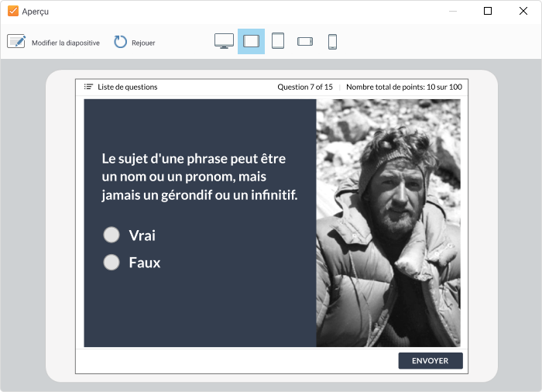This screenshot has height=392, width=542.
Task: Open Liste de questions menu
Action: [127, 87]
